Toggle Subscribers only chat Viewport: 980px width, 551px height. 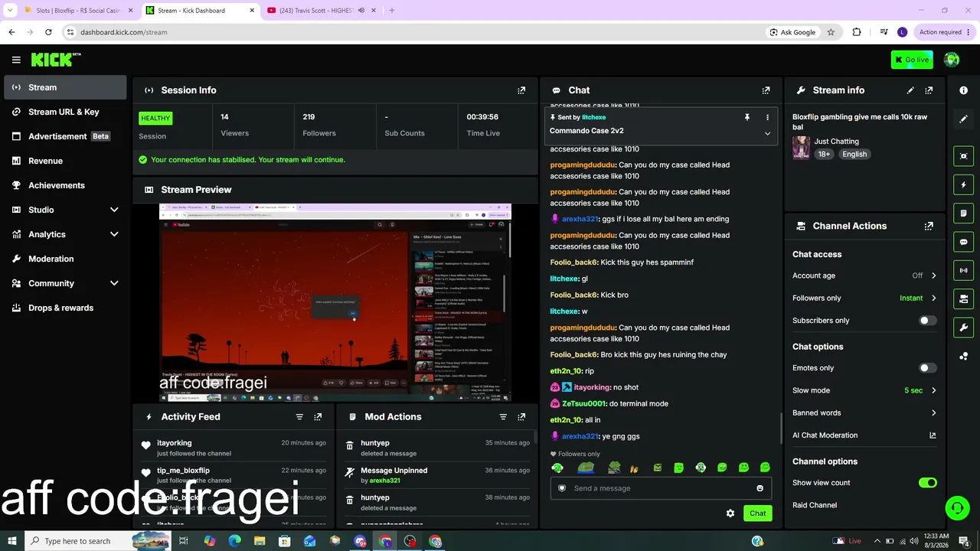pyautogui.click(x=927, y=321)
